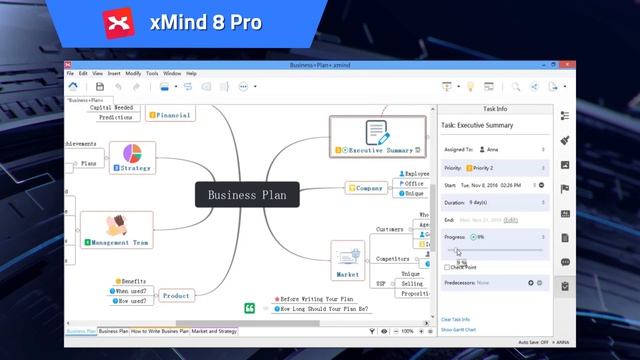Open the Insert menu
This screenshot has height=360, width=640.
[114, 73]
